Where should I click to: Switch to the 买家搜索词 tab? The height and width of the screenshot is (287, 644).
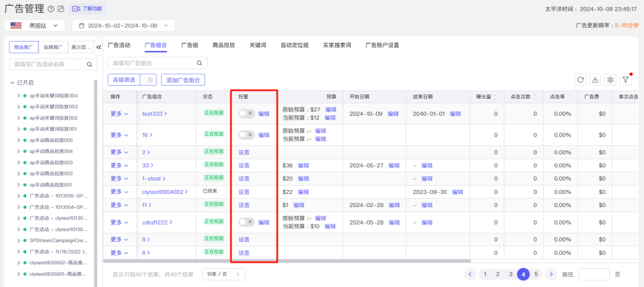coord(337,45)
